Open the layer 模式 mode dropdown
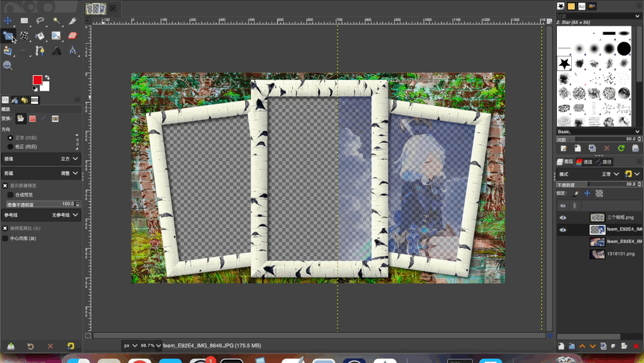 click(589, 174)
